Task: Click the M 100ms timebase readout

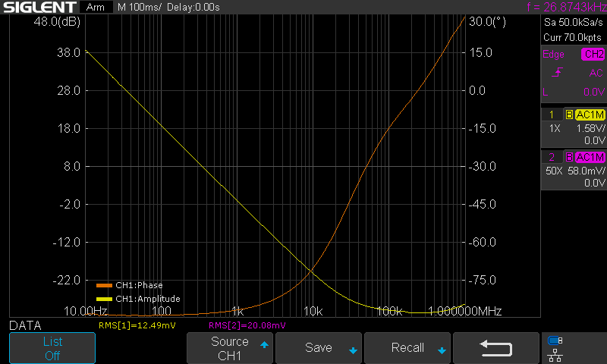Action: (x=137, y=8)
